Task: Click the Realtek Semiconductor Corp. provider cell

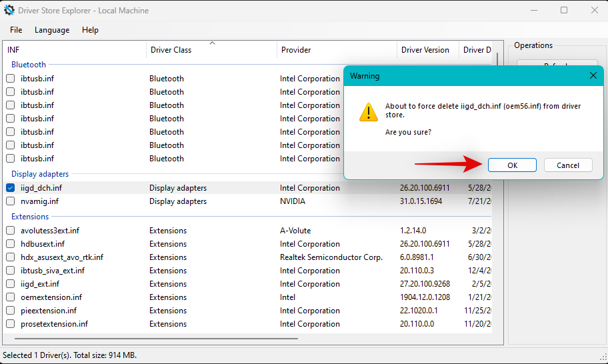Action: point(331,257)
